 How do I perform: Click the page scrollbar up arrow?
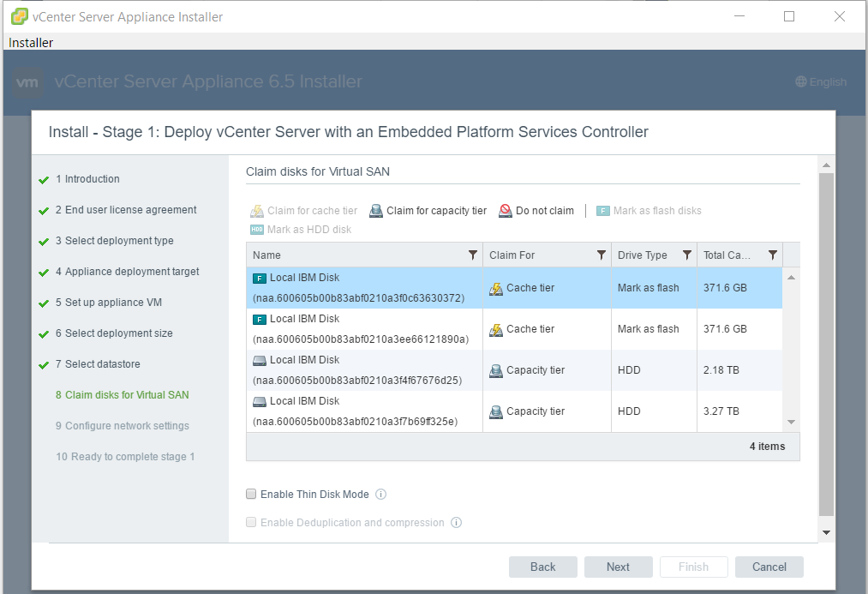coord(826,165)
